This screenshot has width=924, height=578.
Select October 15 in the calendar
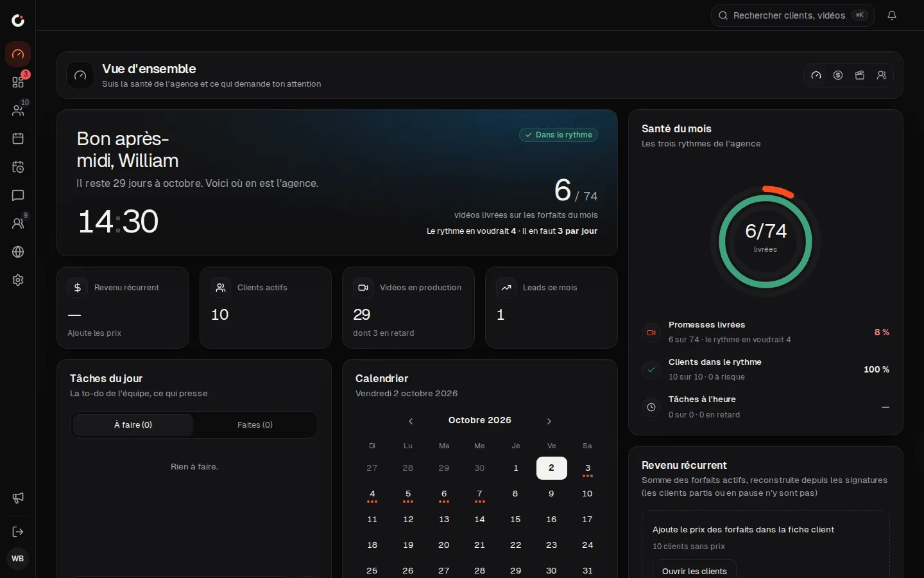coord(515,520)
